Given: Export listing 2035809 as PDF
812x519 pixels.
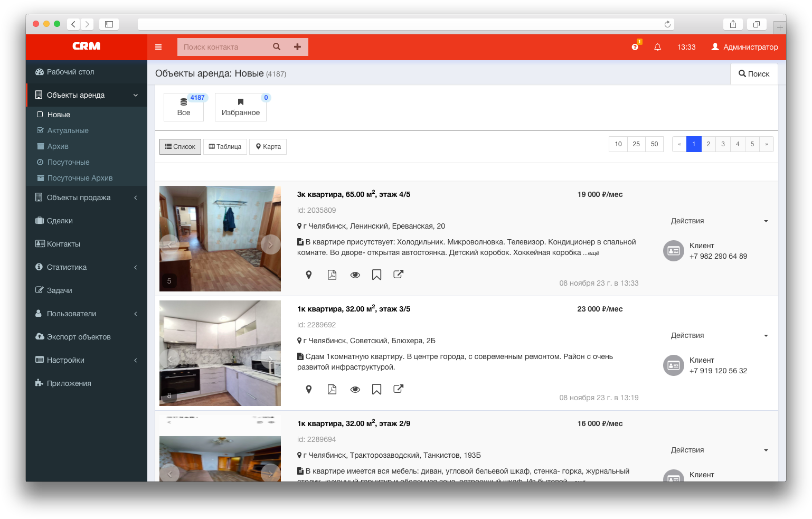Looking at the screenshot, I should click(332, 275).
